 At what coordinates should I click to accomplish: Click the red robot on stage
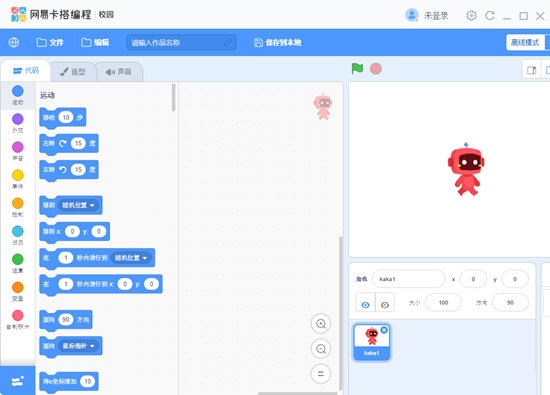click(x=466, y=169)
